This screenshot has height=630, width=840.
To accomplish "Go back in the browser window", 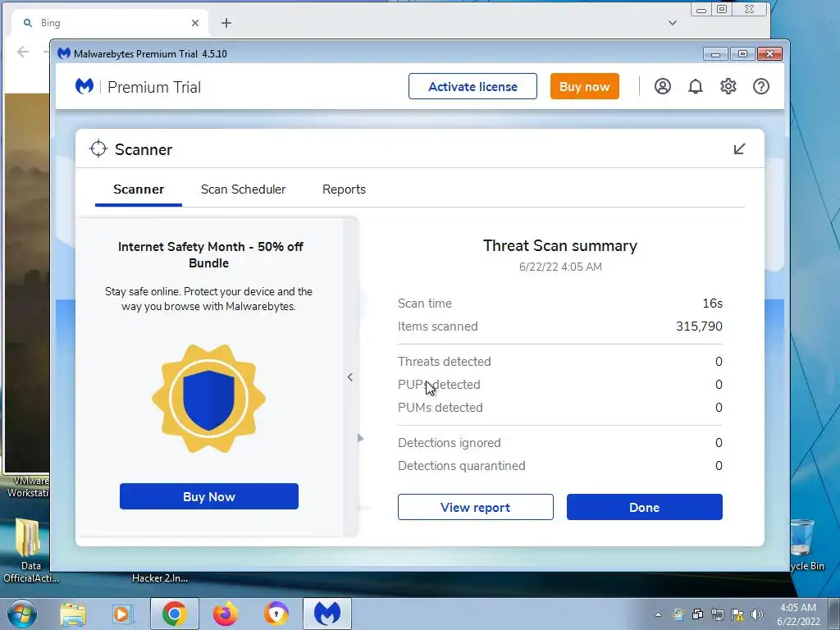I will 23,52.
